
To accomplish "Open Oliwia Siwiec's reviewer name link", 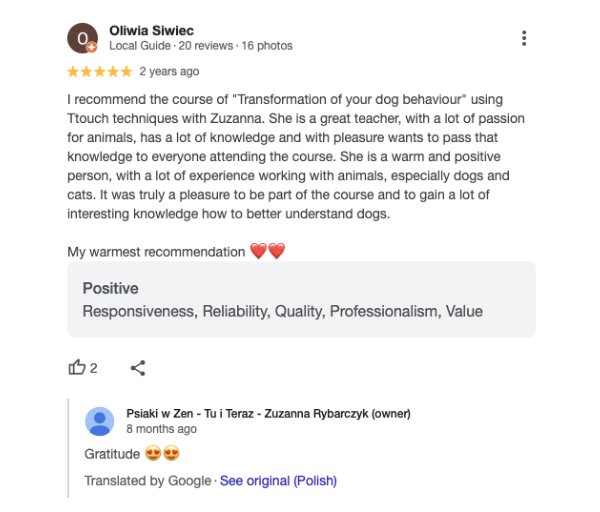I will (x=152, y=31).
